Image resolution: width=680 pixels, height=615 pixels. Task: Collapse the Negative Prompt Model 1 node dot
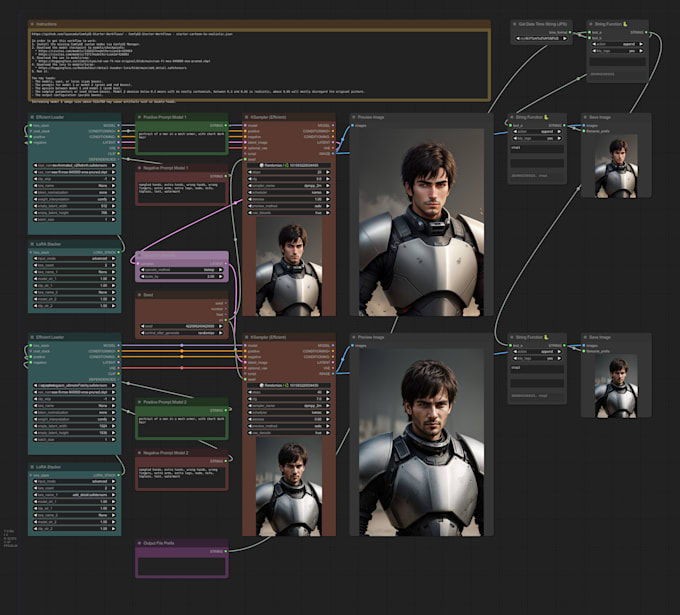pyautogui.click(x=140, y=168)
